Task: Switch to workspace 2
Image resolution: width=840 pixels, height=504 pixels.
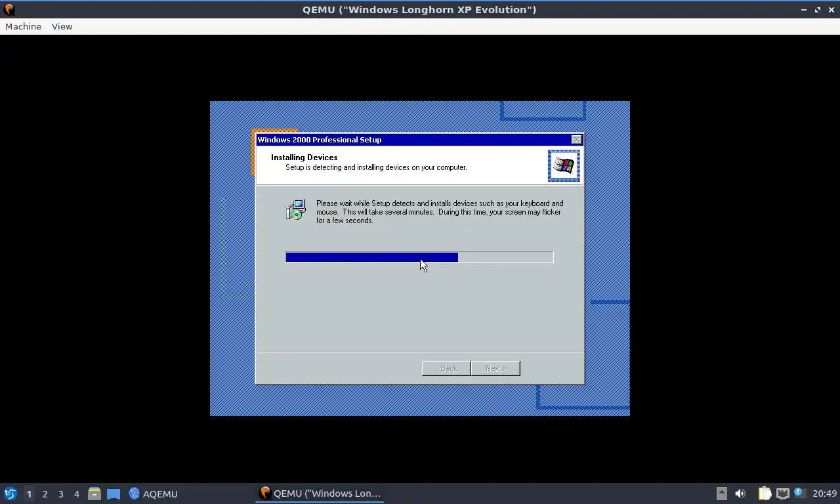Action: 45,493
